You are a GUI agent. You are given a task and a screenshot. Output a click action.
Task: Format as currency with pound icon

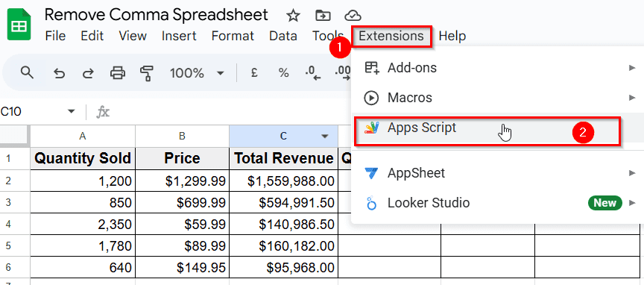[254, 73]
